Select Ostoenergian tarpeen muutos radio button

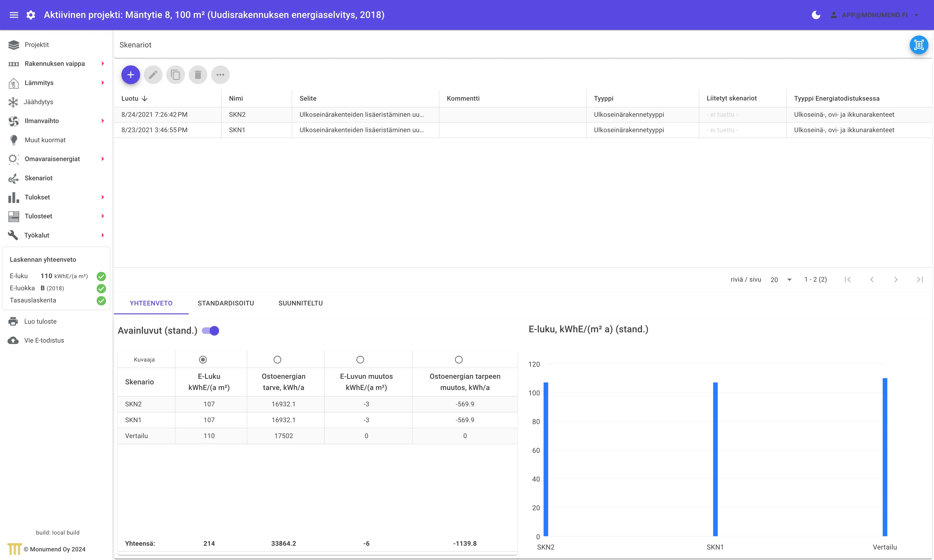coord(459,360)
